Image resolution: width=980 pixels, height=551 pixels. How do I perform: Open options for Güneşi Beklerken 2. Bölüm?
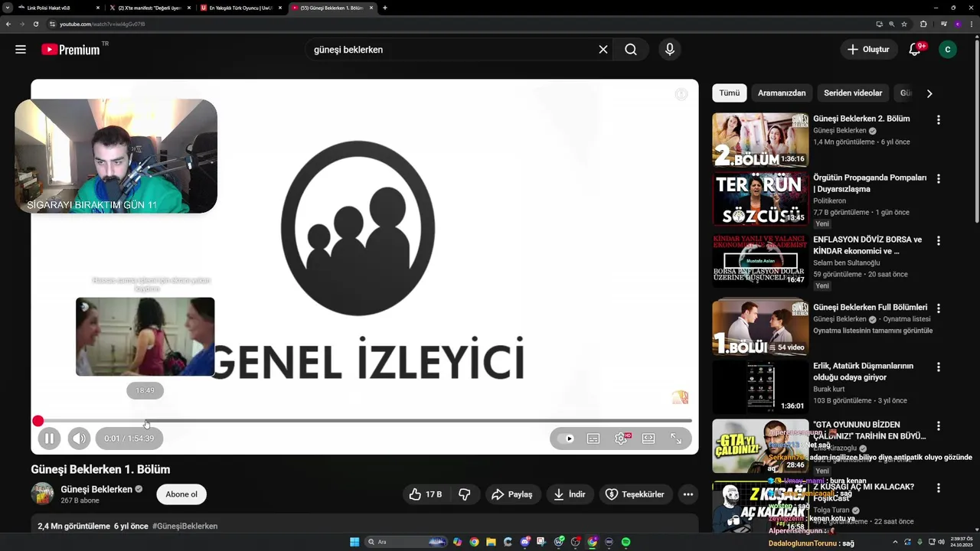(938, 120)
